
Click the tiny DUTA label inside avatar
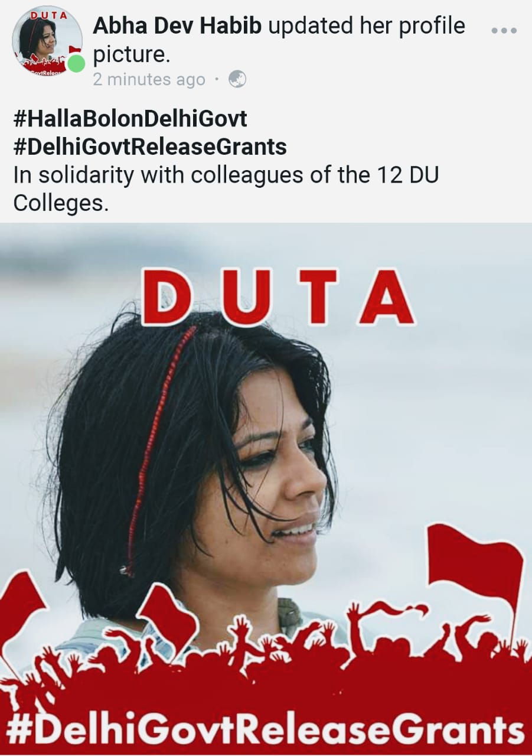coord(49,15)
